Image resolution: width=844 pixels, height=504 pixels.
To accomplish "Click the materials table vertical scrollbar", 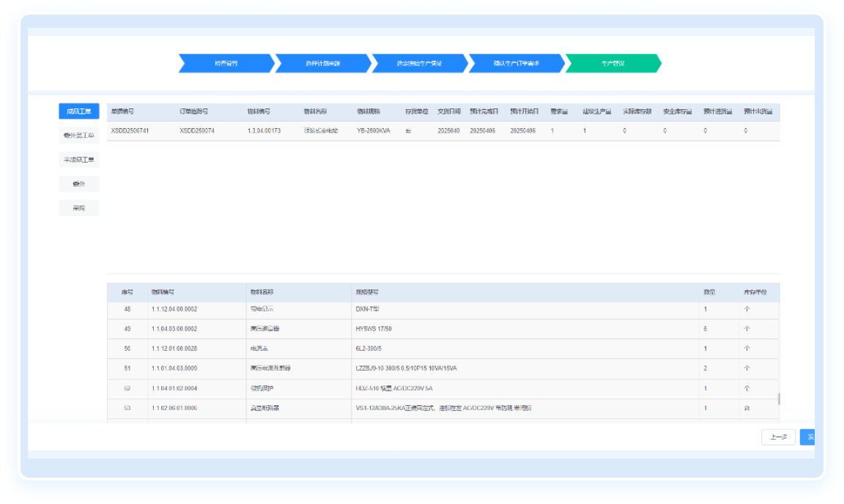I will (x=778, y=399).
